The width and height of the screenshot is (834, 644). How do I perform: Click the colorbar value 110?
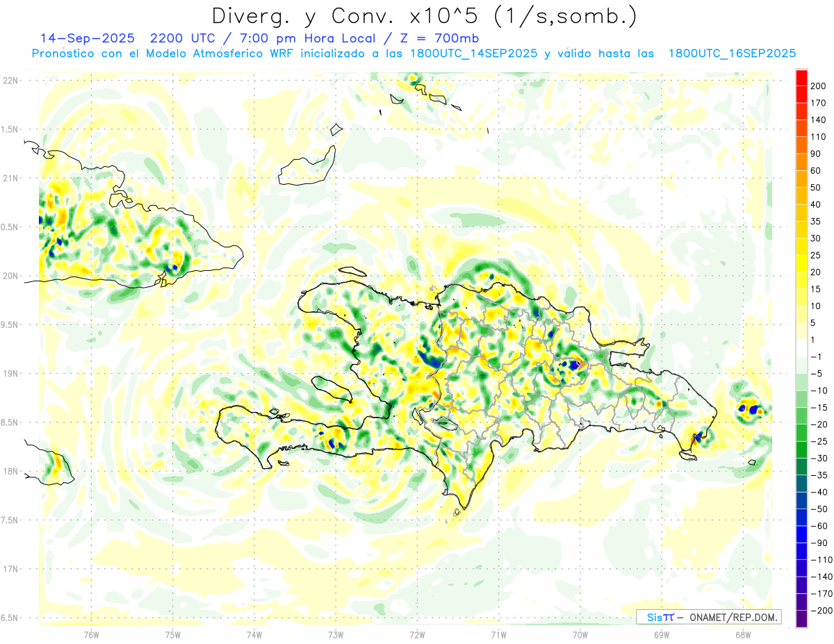[x=819, y=136]
